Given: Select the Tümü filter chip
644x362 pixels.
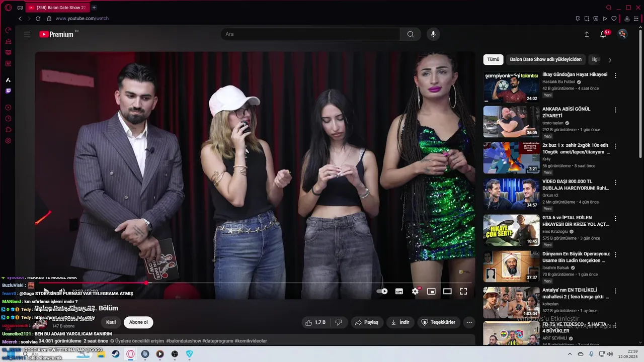Looking at the screenshot, I should (493, 59).
